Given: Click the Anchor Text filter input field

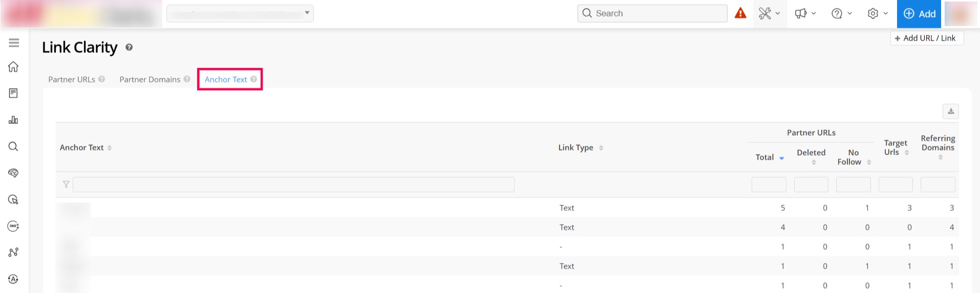Looking at the screenshot, I should 293,185.
